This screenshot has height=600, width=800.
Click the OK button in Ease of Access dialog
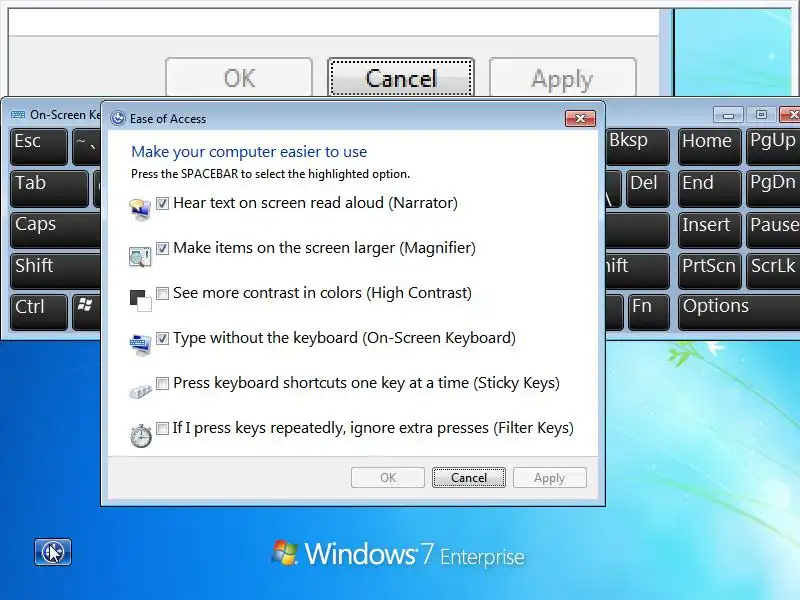[x=388, y=478]
